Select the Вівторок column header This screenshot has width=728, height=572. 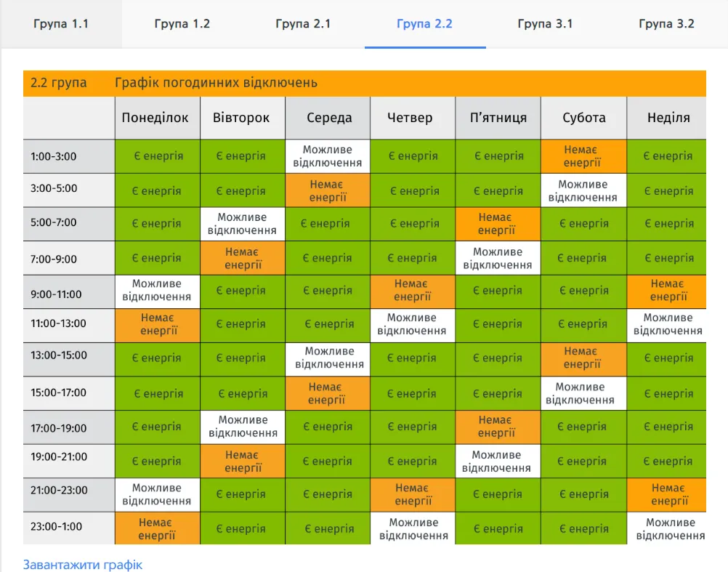241,118
